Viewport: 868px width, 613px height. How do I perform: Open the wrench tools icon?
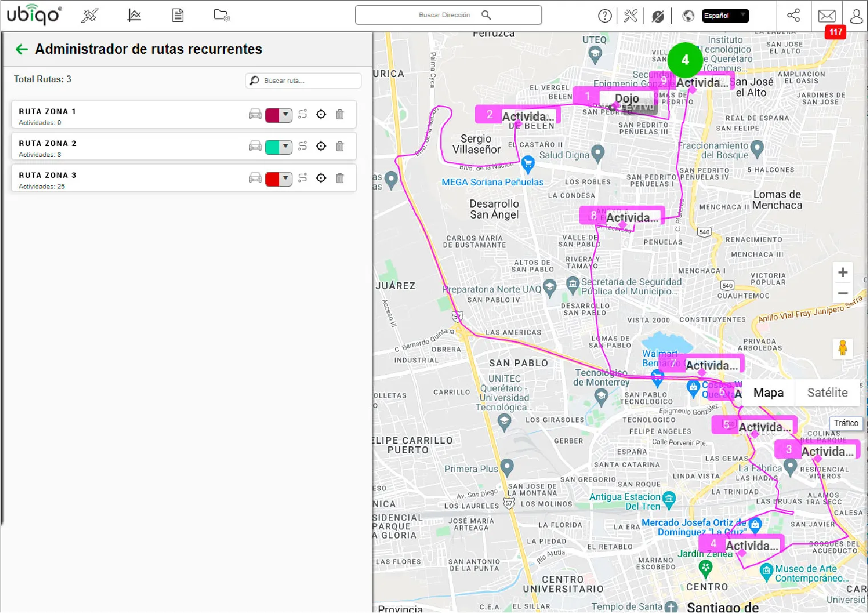tap(630, 16)
